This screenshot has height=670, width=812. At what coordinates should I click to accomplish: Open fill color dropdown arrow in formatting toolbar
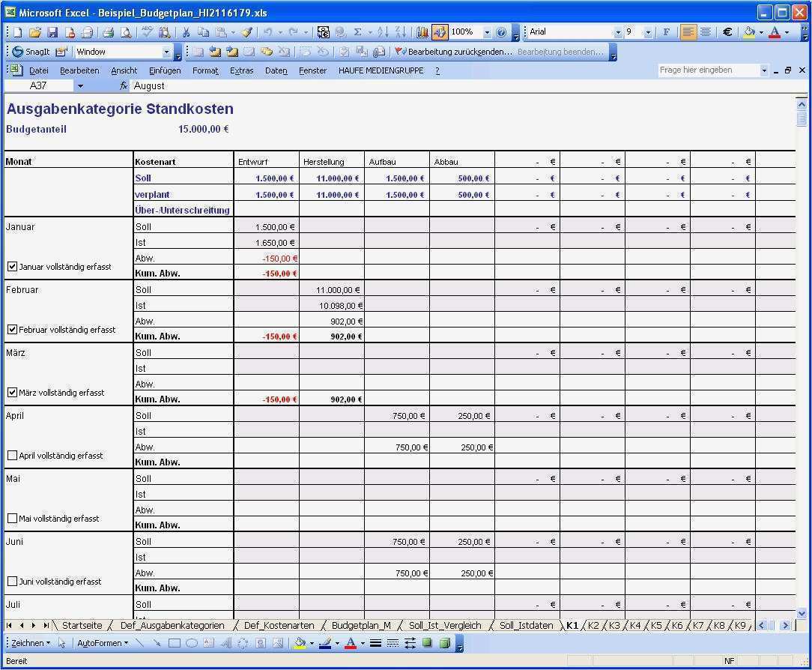tap(761, 32)
